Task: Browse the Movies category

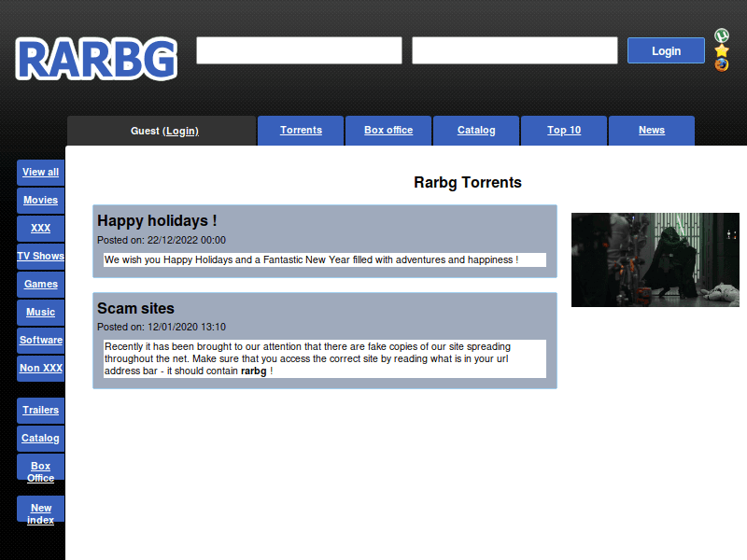Action: 40,200
